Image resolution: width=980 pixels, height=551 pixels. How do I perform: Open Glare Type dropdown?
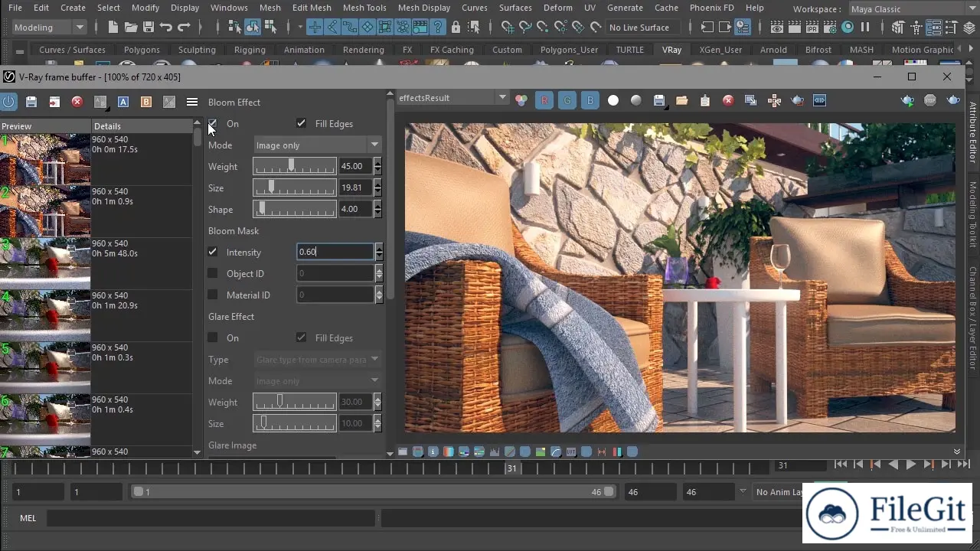318,359
